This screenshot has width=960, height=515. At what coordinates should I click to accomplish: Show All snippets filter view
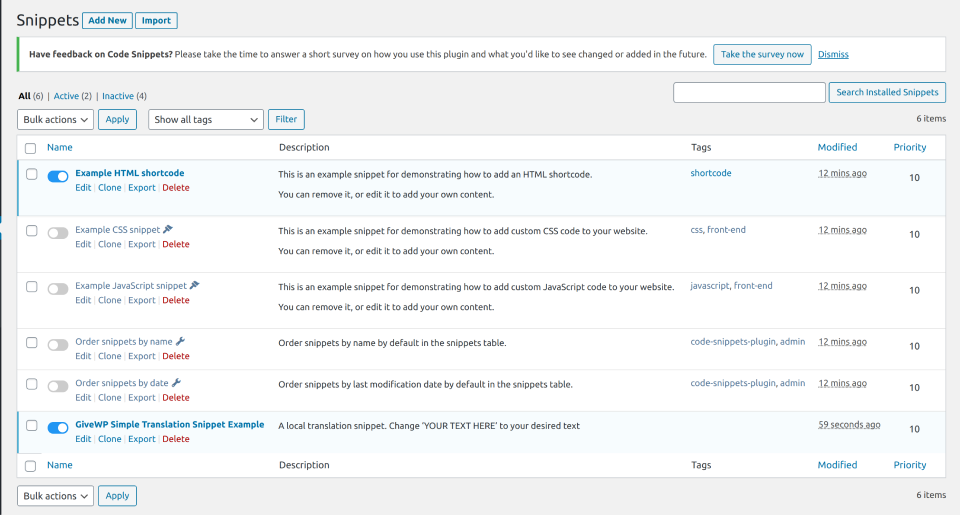24,96
